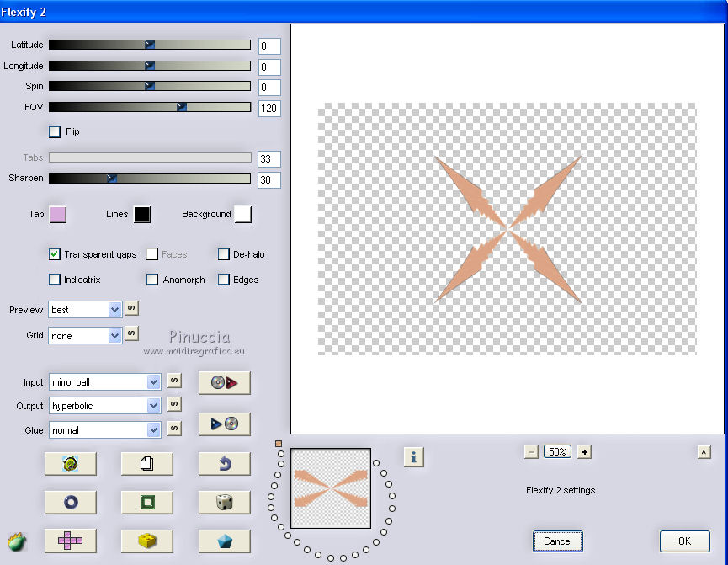Click the blue ring icon button
This screenshot has width=728, height=565.
(x=71, y=502)
